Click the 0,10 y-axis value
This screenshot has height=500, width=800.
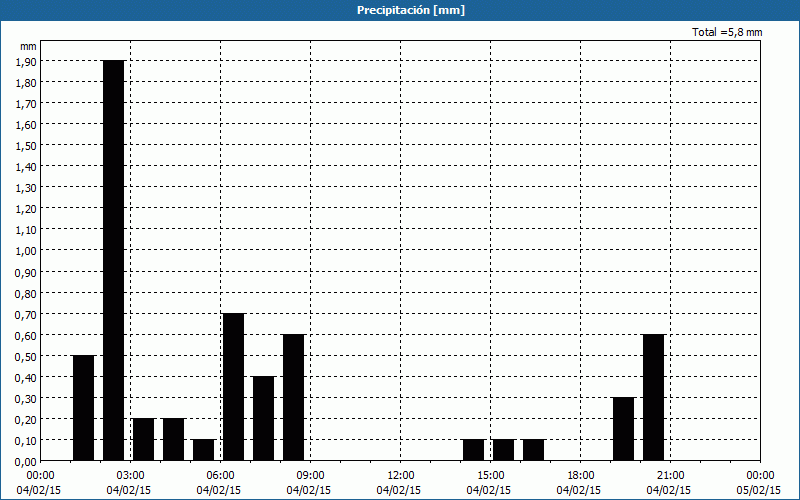tap(26, 440)
